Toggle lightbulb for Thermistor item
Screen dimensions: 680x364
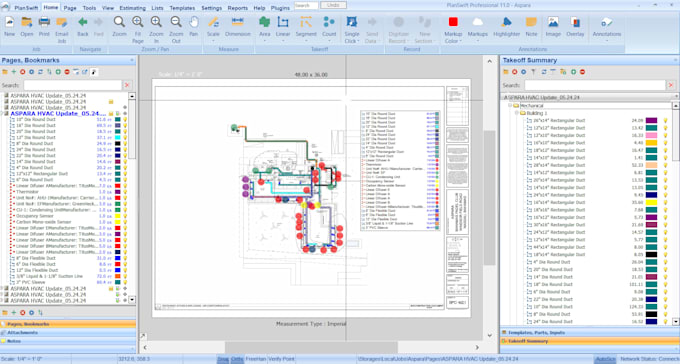click(x=125, y=192)
